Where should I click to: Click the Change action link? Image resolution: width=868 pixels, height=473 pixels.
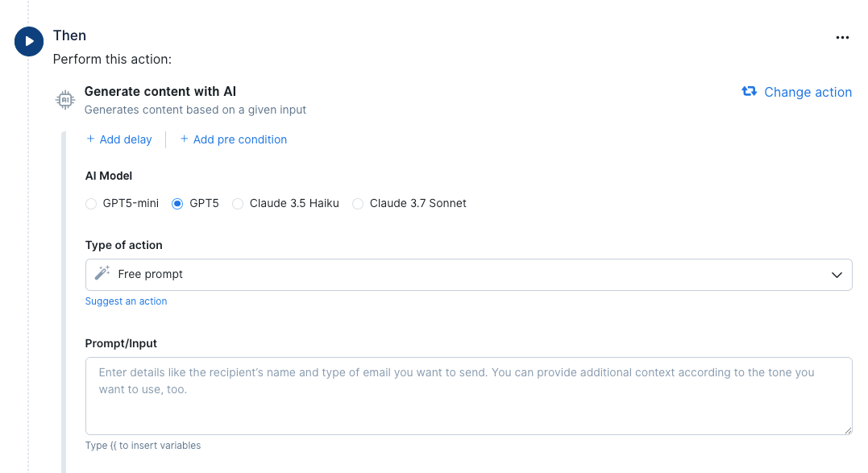click(808, 93)
